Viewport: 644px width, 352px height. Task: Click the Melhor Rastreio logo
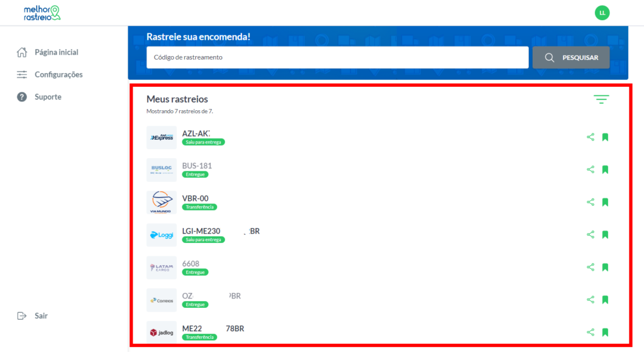(42, 13)
